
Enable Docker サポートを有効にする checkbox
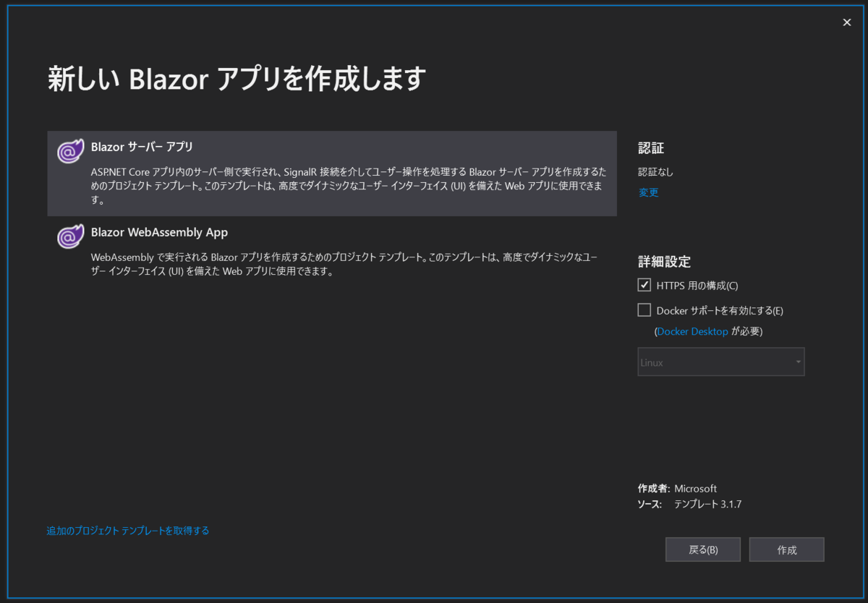pos(644,310)
